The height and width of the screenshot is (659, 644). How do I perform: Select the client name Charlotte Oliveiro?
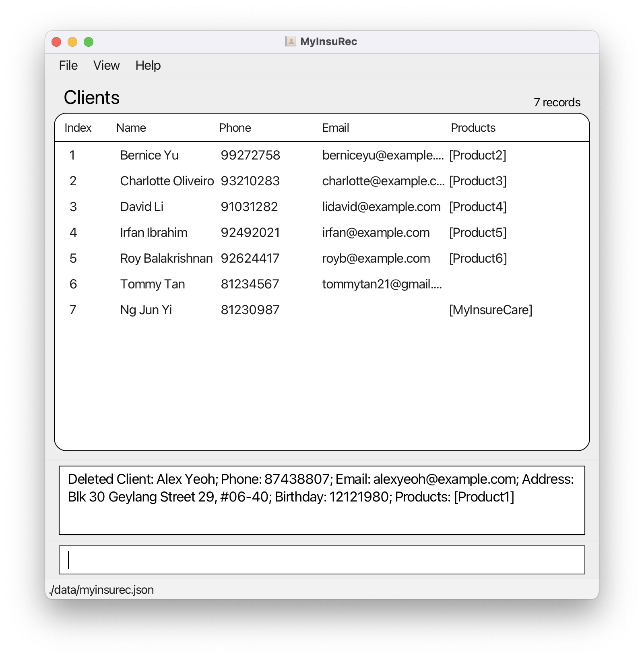[167, 181]
